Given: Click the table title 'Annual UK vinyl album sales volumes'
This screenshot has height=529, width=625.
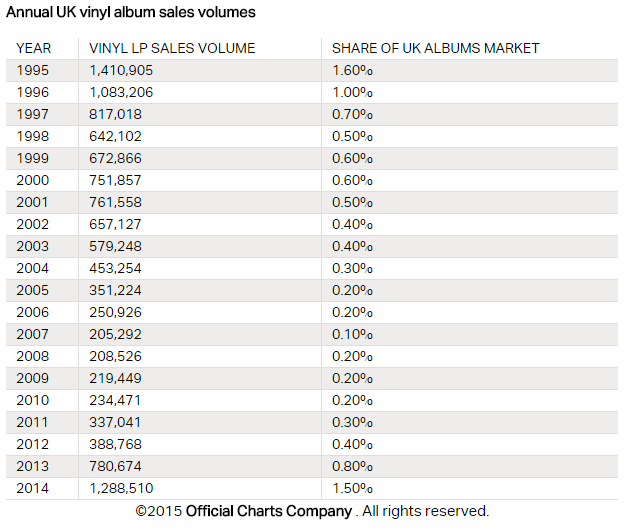Looking at the screenshot, I should [130, 13].
